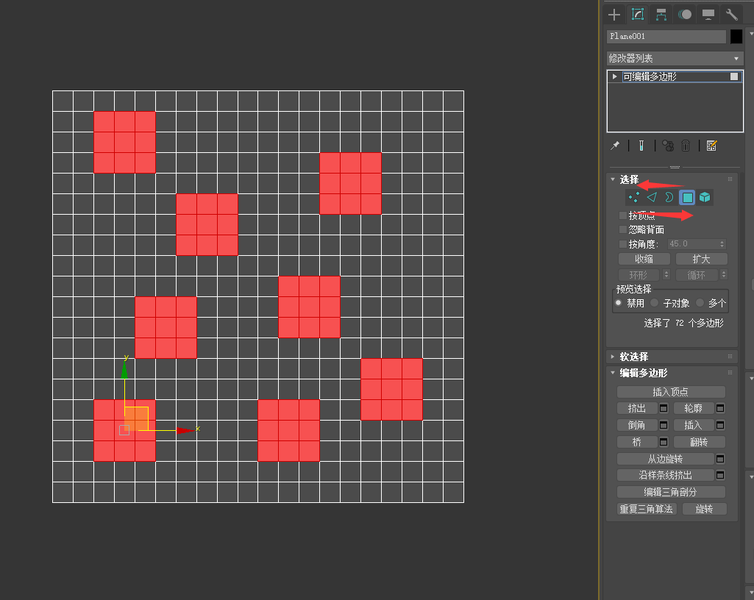Screen dimensions: 754x600
Task: Select Border sub-object level icon
Action: click(x=669, y=197)
